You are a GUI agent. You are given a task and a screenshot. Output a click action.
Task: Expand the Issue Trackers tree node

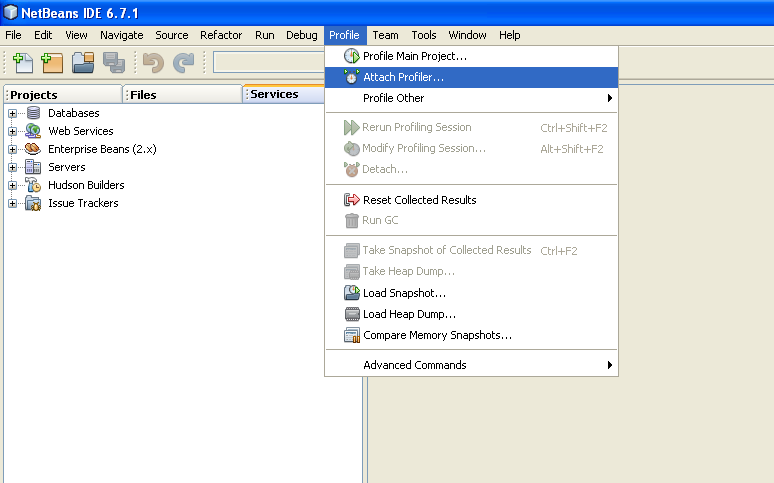(x=12, y=203)
